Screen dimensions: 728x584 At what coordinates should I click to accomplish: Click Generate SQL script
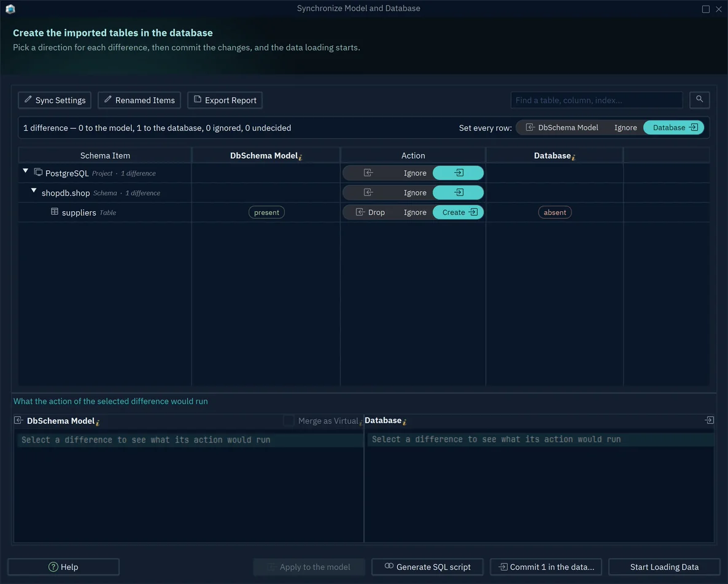coord(428,567)
